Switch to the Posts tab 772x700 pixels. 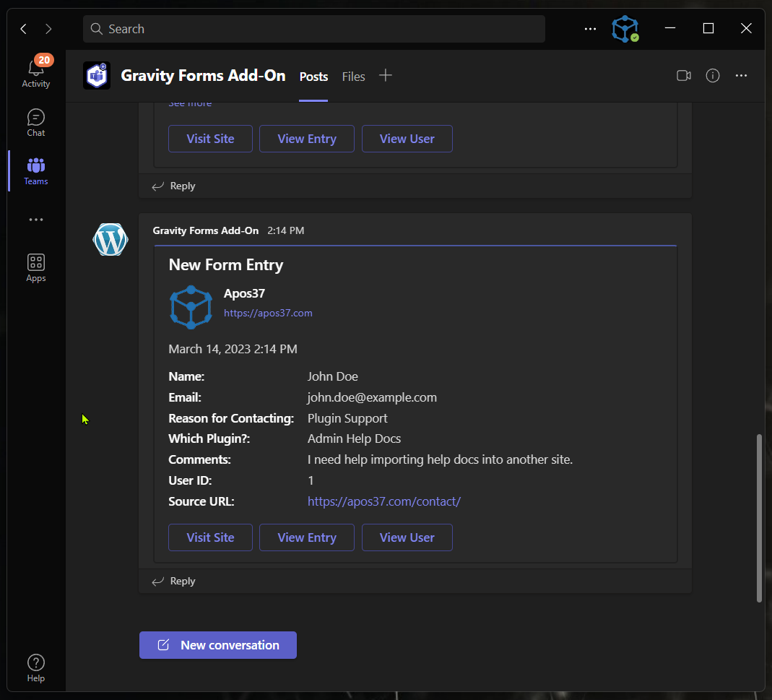click(313, 77)
